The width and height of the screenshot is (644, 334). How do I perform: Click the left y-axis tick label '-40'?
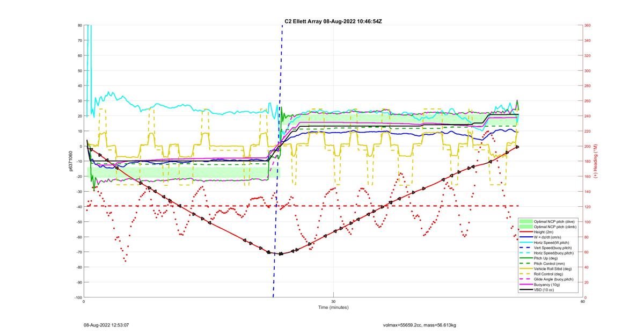[x=79, y=207]
